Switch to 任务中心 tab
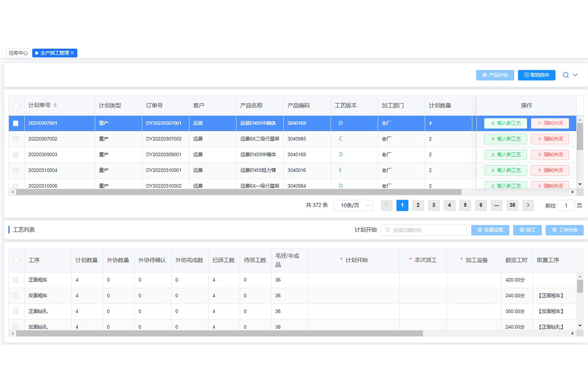 coord(18,53)
